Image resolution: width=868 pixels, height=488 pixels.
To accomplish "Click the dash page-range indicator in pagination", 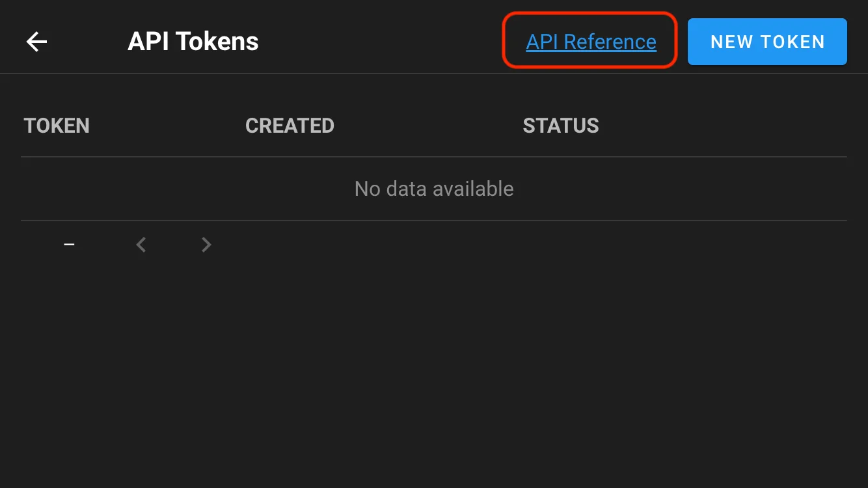I will point(69,245).
